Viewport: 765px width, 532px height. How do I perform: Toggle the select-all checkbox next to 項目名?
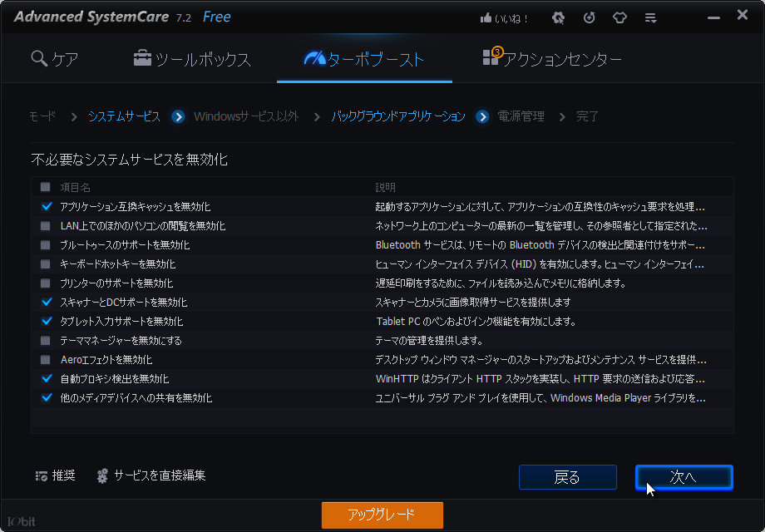(46, 187)
